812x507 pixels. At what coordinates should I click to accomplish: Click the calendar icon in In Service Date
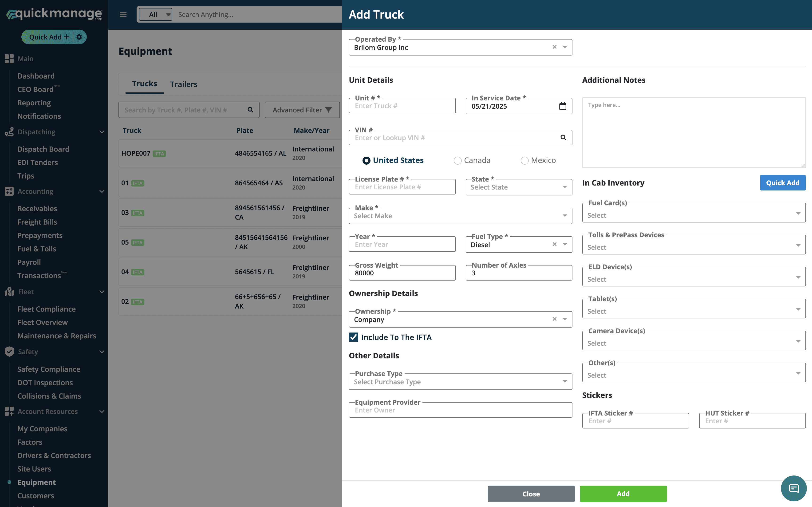(x=563, y=106)
